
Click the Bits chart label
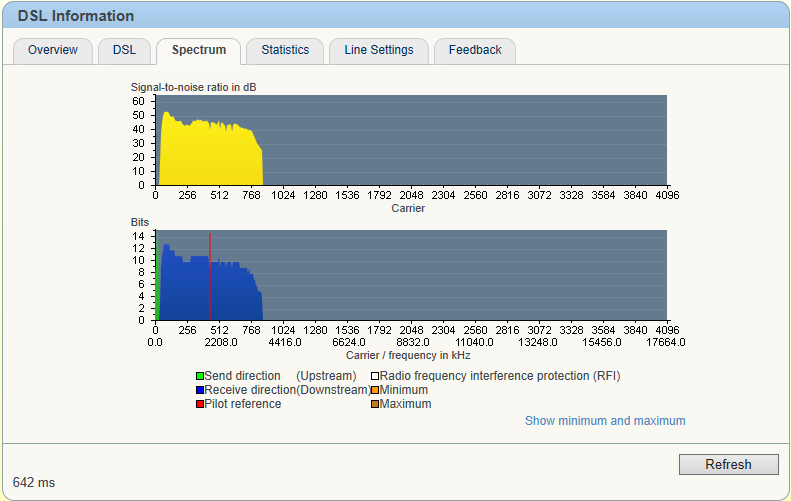[140, 222]
